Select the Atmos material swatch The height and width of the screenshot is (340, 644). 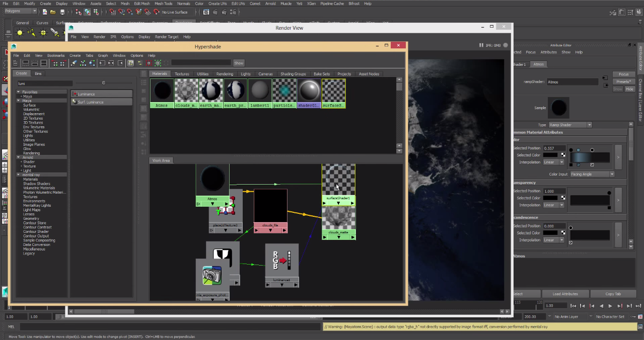coord(162,94)
